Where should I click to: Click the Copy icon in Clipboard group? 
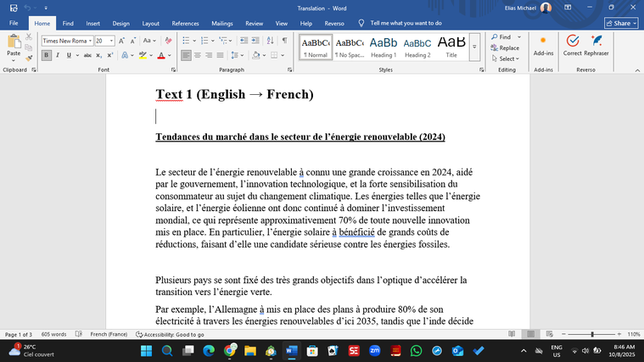tap(29, 47)
